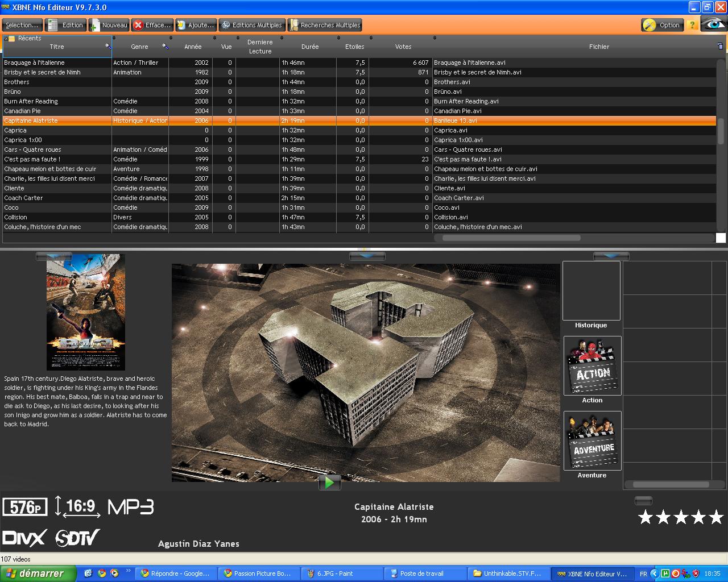Open Editions Multiples
This screenshot has height=582, width=728.
tap(252, 25)
